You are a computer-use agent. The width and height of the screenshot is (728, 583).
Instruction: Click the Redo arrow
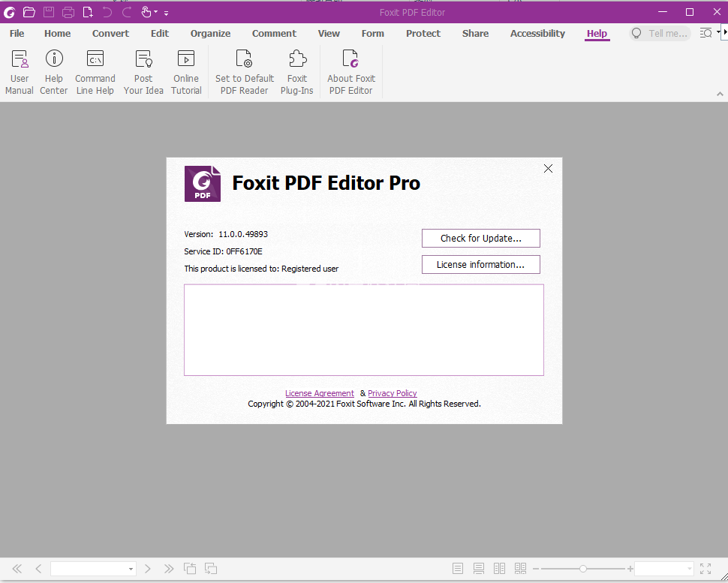[x=127, y=13]
